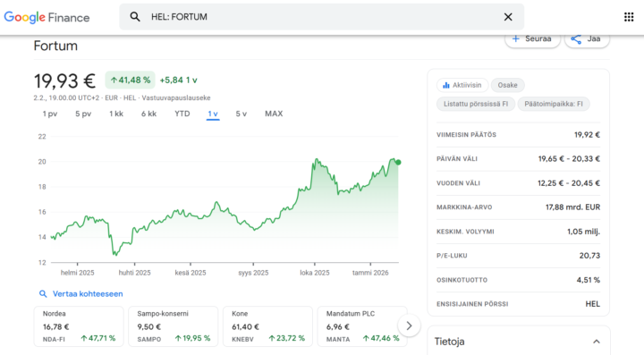Click the HEL: FORTUM search field
Image resolution: width=644 pixels, height=355 pixels.
coord(322,17)
